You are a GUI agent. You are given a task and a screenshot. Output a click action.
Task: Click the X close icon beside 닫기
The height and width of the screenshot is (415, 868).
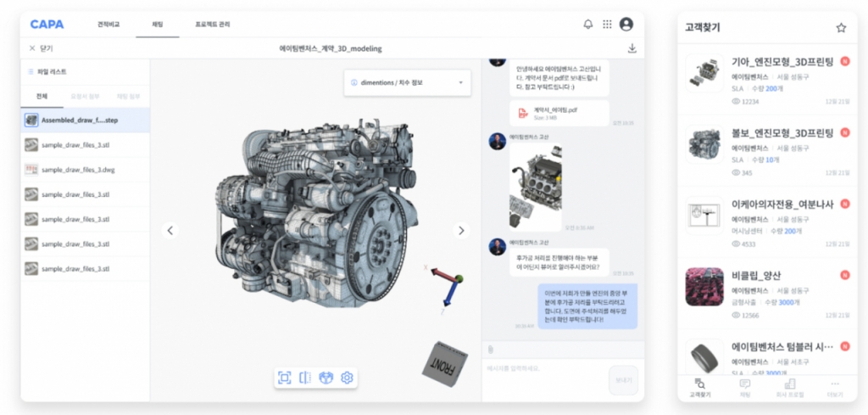coord(32,48)
